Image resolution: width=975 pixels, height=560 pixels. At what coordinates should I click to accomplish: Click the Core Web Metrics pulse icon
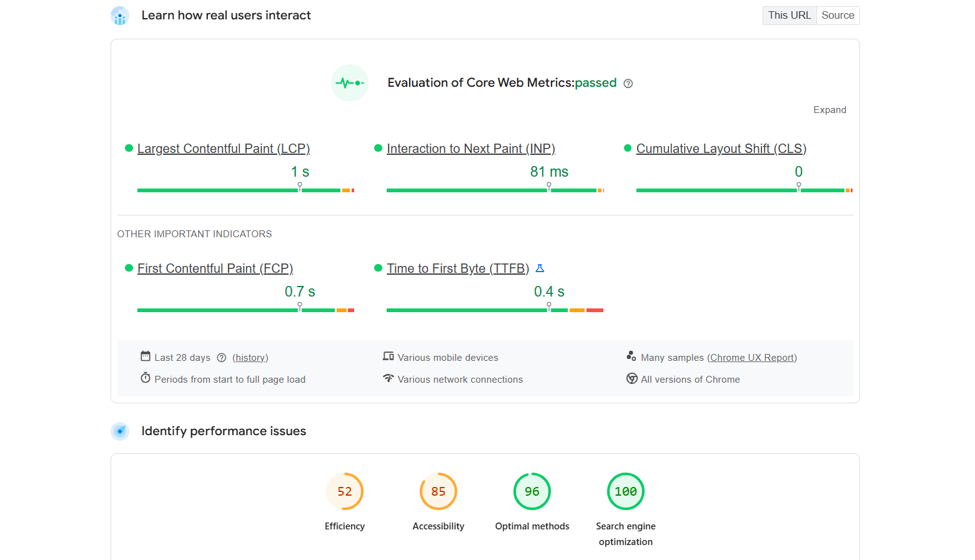coord(350,83)
